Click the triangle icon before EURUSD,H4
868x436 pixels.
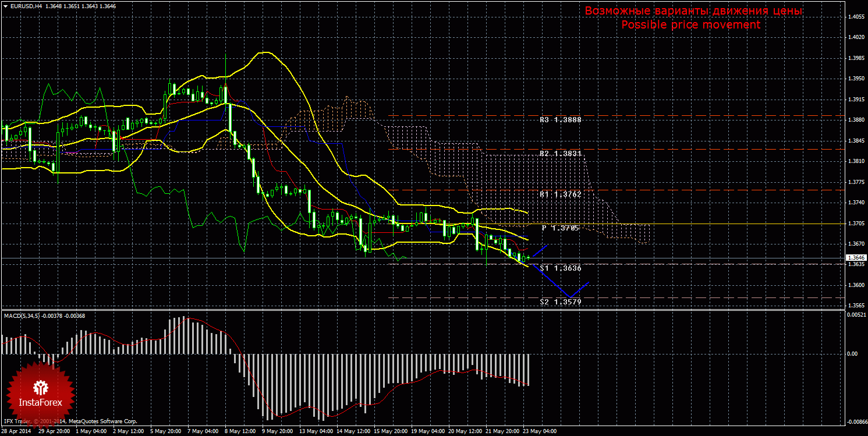[x=5, y=6]
